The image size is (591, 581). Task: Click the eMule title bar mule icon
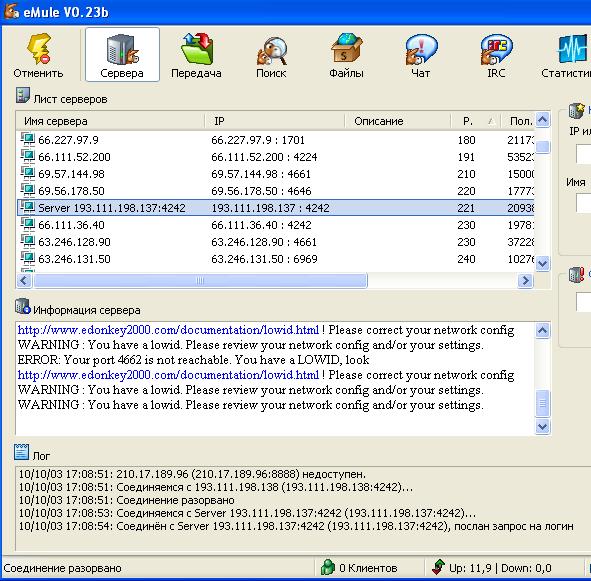pos(11,11)
